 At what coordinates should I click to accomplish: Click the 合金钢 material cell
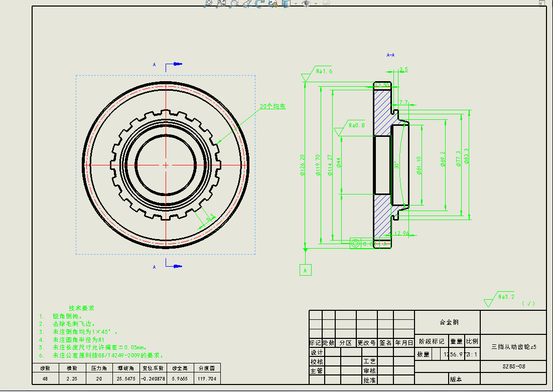coord(449,322)
